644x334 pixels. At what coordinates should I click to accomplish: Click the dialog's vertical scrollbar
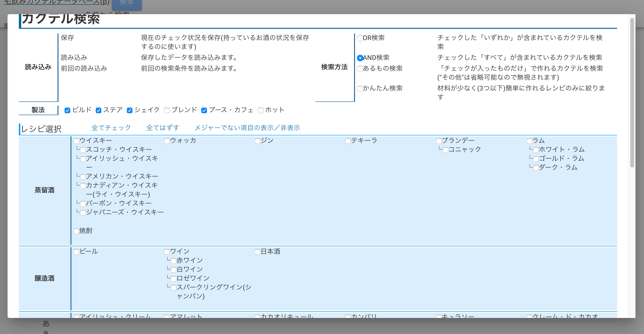pyautogui.click(x=632, y=92)
